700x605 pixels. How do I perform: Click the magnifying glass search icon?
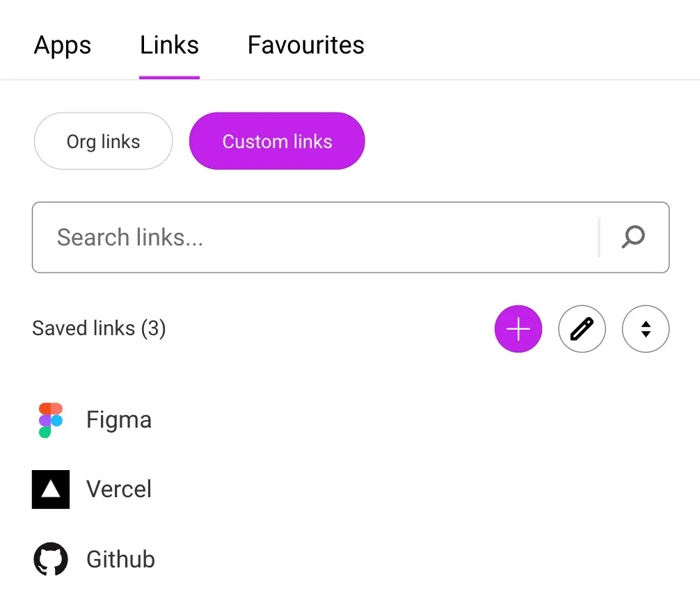click(x=632, y=237)
